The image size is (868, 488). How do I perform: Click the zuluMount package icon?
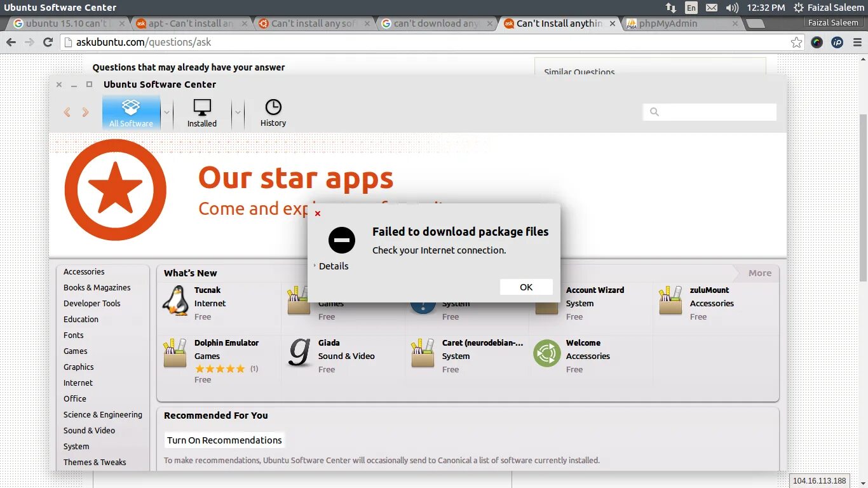[x=670, y=301]
